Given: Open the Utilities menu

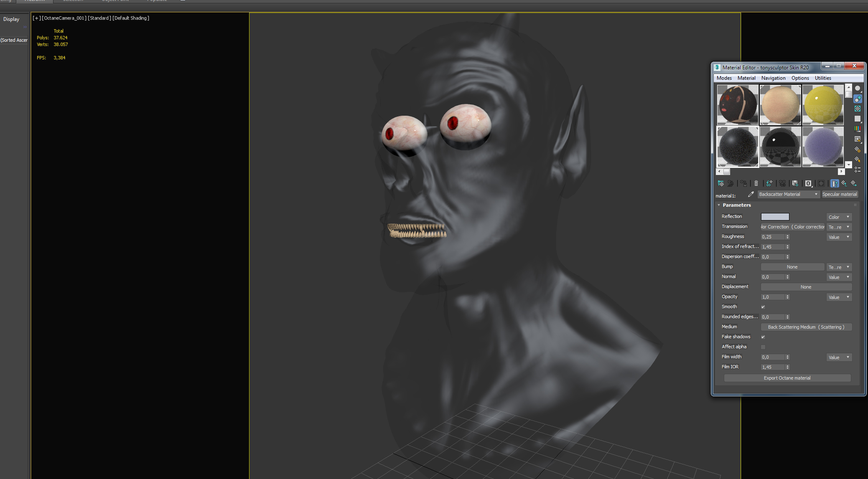Looking at the screenshot, I should [822, 78].
